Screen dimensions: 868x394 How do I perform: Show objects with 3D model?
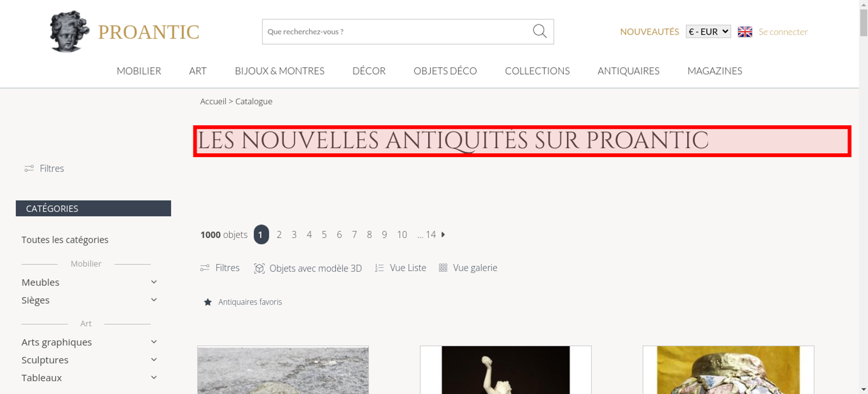tap(308, 268)
